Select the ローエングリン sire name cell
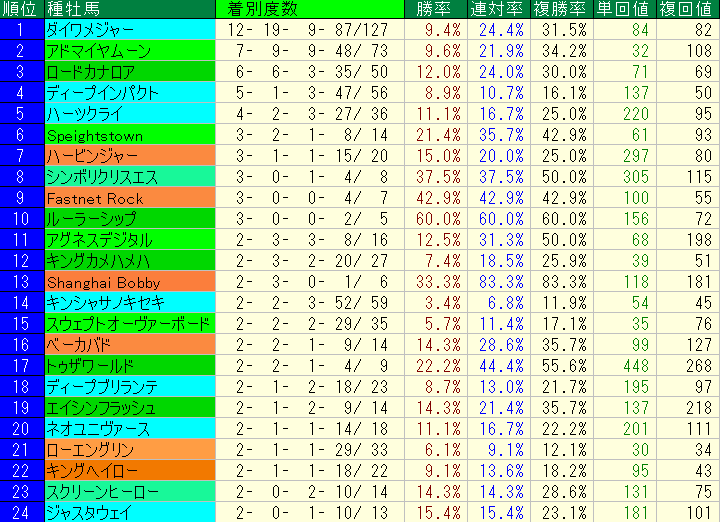This screenshot has width=720, height=522. [x=130, y=450]
